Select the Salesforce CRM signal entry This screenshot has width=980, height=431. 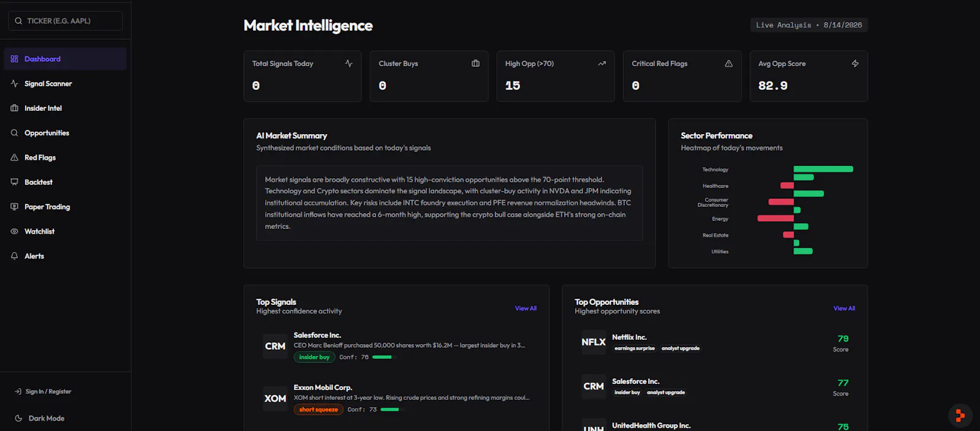pyautogui.click(x=396, y=347)
